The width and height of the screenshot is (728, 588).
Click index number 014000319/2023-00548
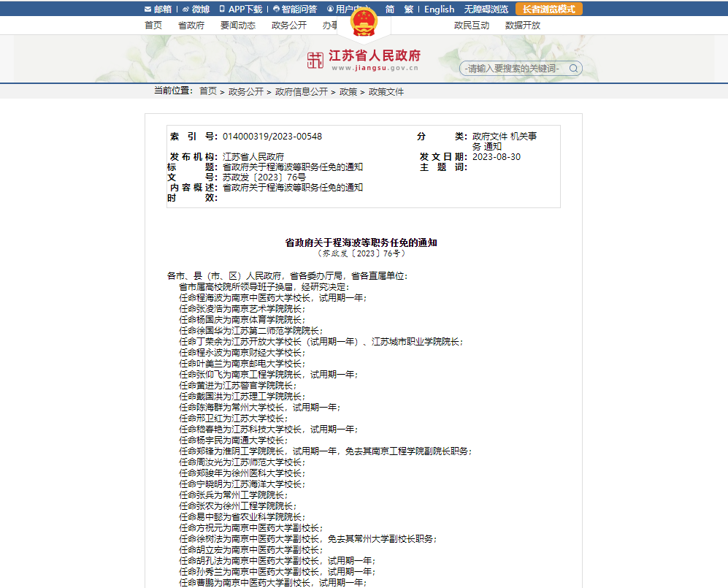tap(272, 137)
